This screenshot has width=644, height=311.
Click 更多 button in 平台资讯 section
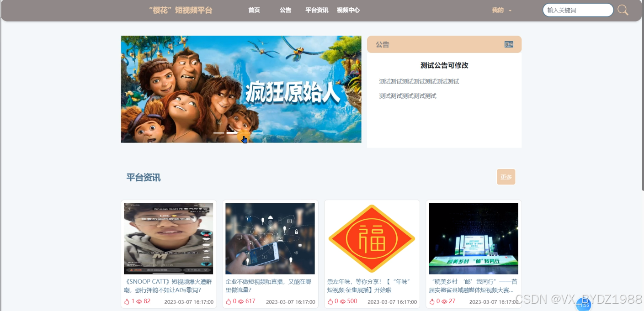coord(506,177)
